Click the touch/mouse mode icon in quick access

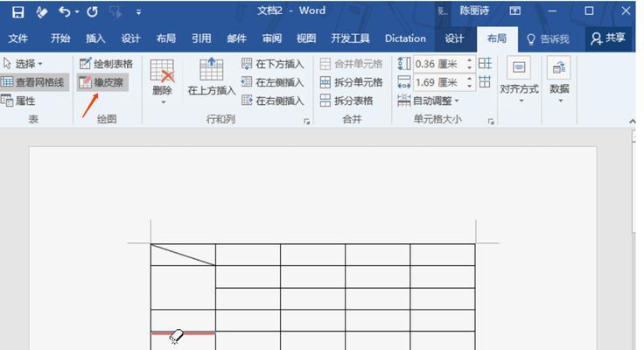[41, 12]
